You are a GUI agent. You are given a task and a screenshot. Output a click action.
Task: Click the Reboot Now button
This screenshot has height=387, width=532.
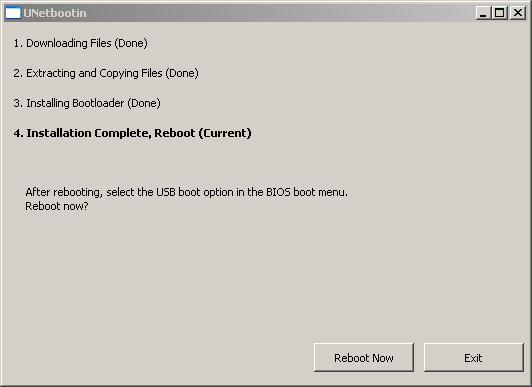click(364, 357)
